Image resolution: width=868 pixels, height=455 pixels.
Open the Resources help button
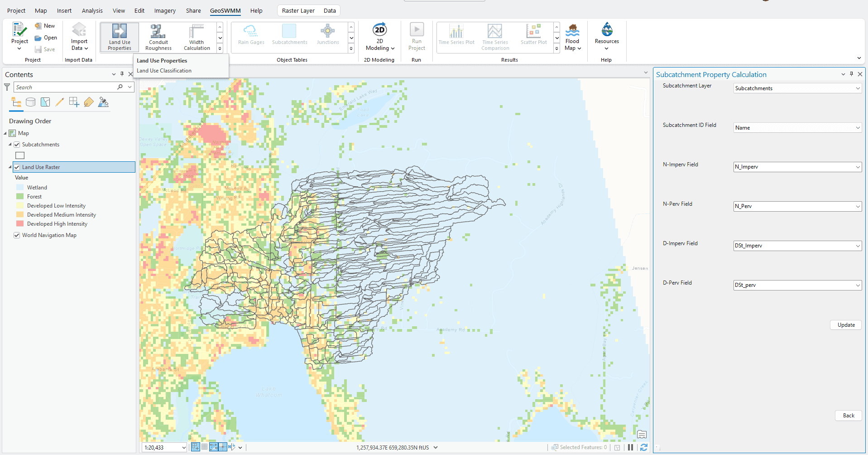607,36
